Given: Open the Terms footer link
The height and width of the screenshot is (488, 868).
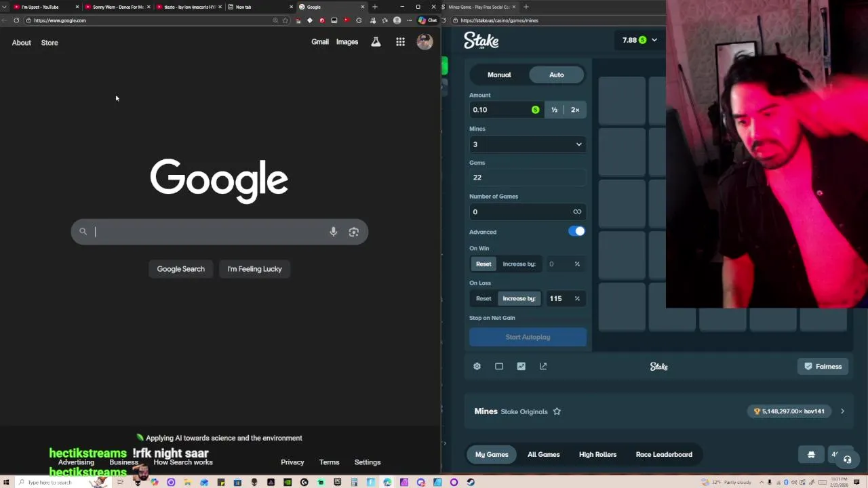Looking at the screenshot, I should coord(329,462).
